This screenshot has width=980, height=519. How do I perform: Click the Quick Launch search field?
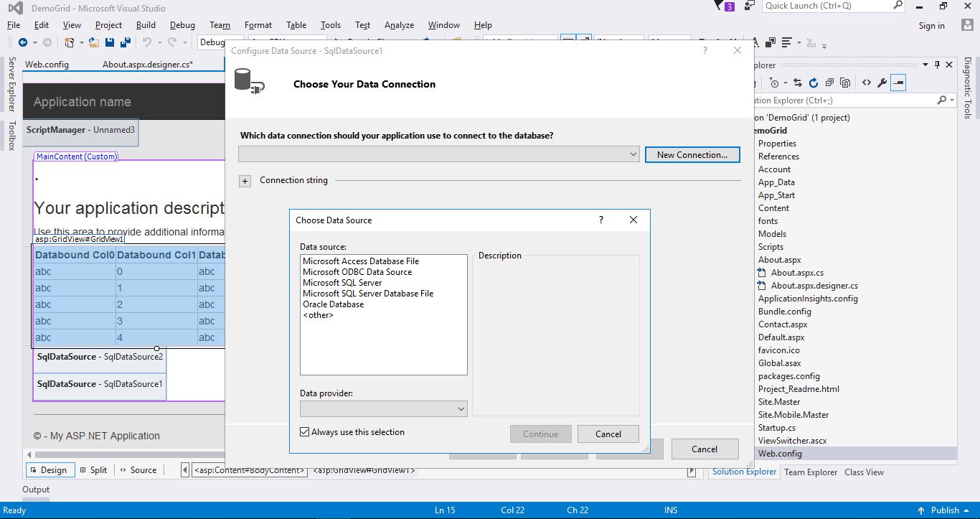tap(826, 6)
